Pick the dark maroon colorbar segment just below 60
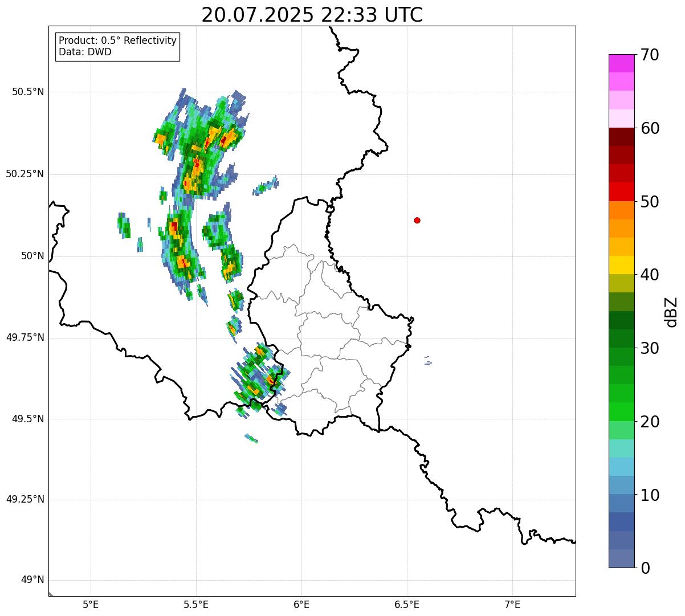685x616 pixels. [621, 137]
